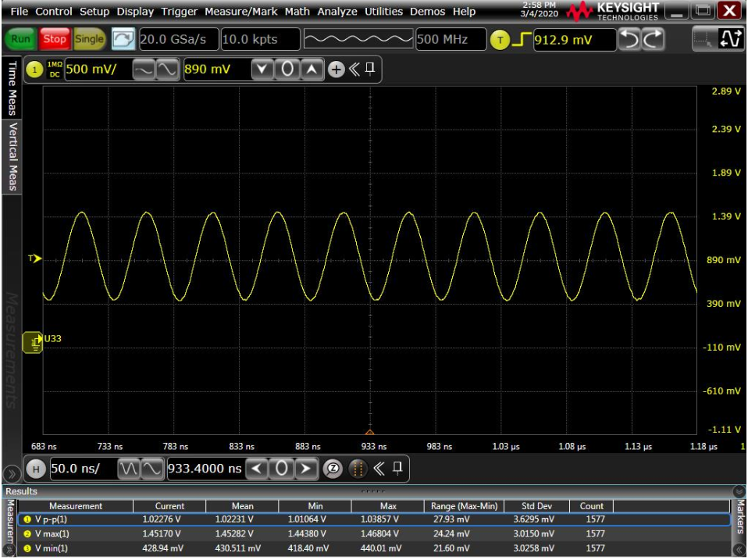Viewport: 748px width, 560px height.
Task: Switch to the Time Meas side tab
Action: [12, 87]
